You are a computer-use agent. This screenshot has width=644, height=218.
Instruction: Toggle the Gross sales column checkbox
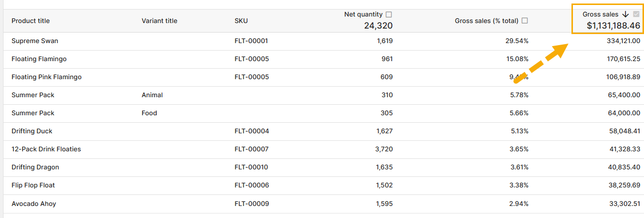[x=636, y=15]
